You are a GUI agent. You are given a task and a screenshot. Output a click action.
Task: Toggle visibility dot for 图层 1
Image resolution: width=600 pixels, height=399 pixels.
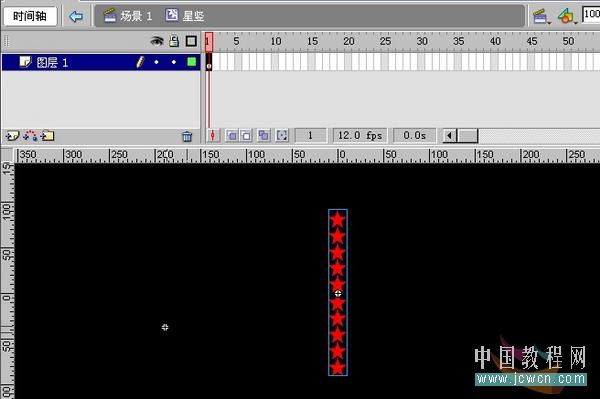(157, 62)
